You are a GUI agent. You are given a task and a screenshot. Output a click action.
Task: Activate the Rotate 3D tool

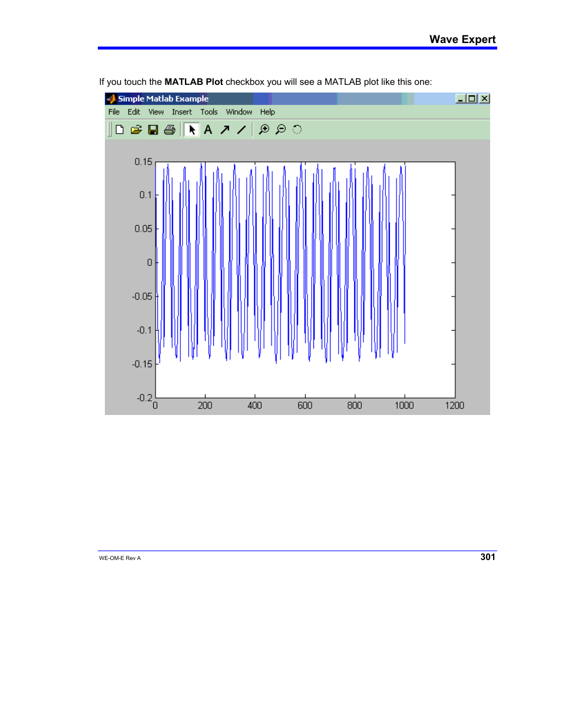(x=297, y=130)
